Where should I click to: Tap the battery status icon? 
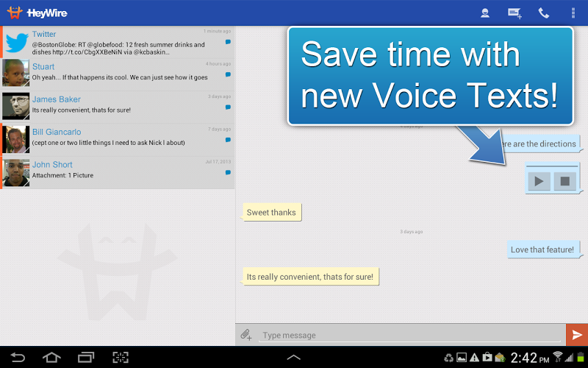point(581,358)
